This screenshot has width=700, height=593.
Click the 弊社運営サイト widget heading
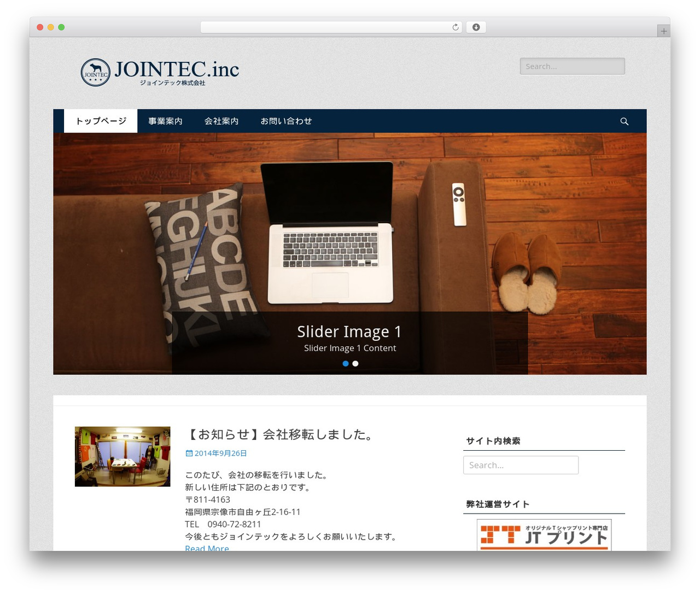[x=498, y=504]
